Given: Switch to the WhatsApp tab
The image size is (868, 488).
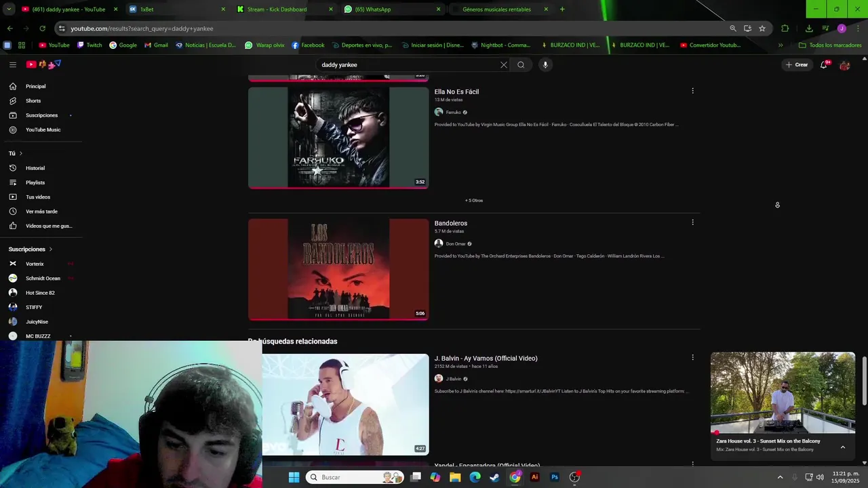Looking at the screenshot, I should [391, 9].
